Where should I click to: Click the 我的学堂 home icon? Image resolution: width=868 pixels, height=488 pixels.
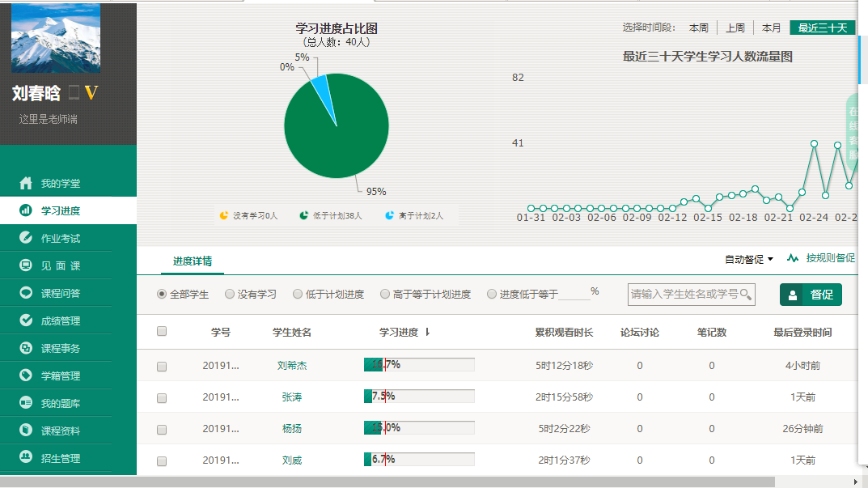point(26,184)
